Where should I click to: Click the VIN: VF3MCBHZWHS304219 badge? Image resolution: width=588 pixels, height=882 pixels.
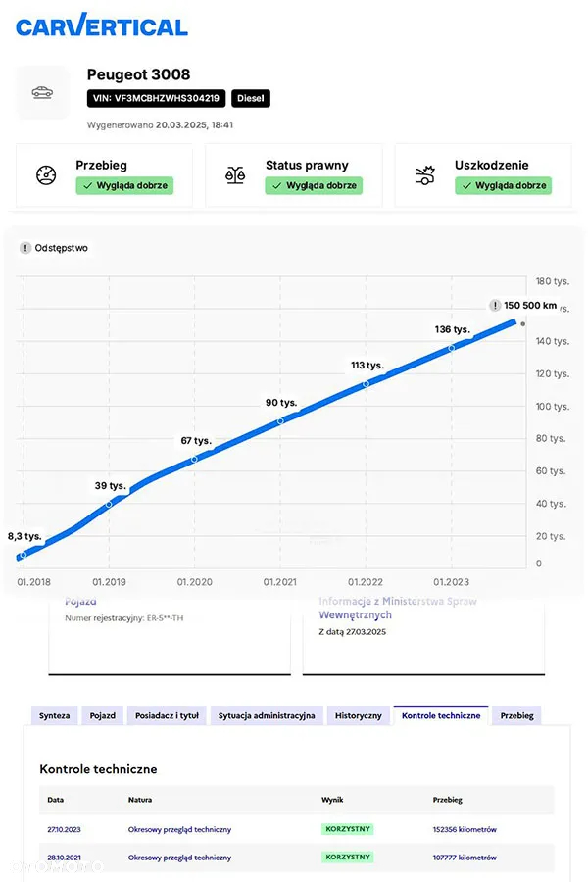pos(156,98)
